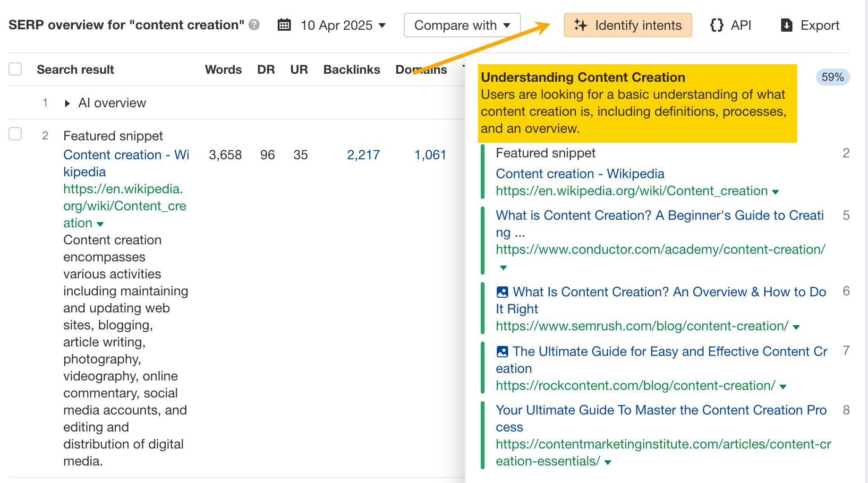Click the Identify intents button

click(628, 25)
